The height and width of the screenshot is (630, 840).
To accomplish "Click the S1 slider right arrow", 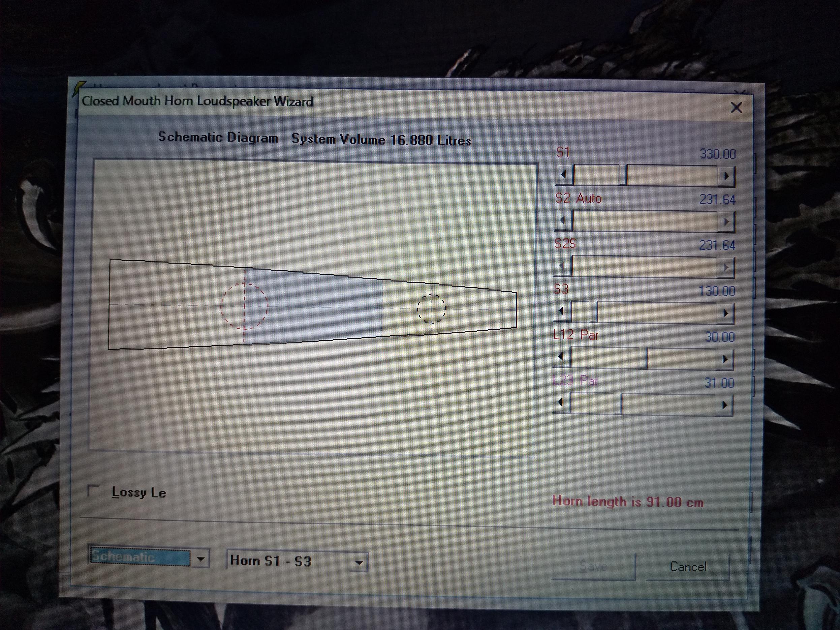I will coord(726,176).
